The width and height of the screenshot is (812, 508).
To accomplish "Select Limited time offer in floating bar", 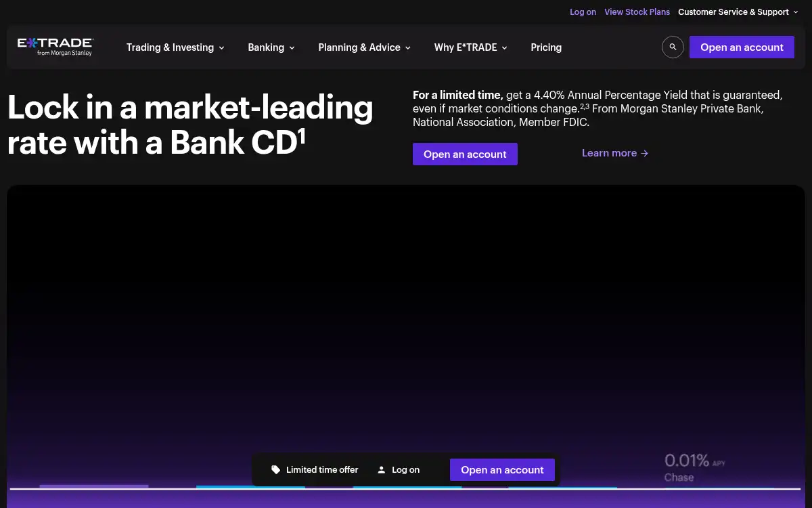I will point(315,469).
